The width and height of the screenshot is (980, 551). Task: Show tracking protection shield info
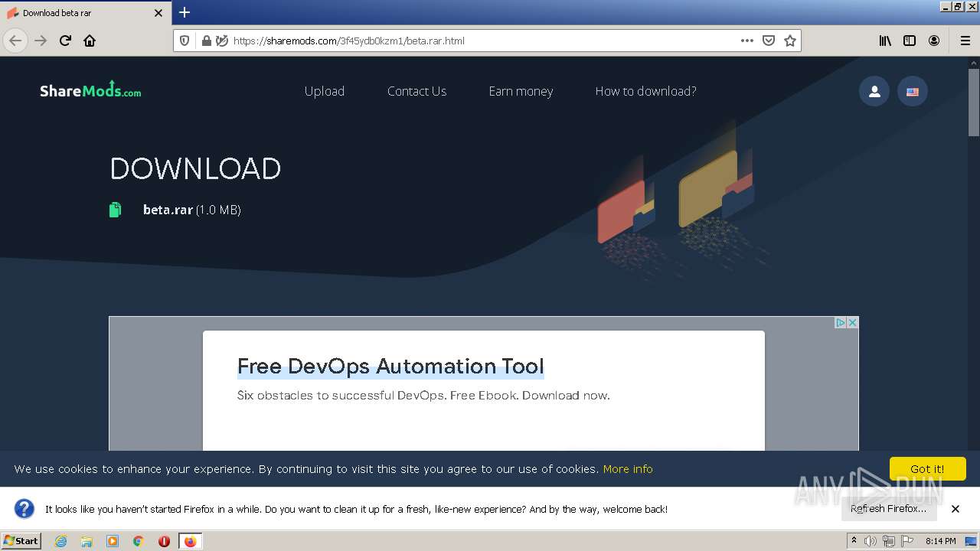coord(185,41)
